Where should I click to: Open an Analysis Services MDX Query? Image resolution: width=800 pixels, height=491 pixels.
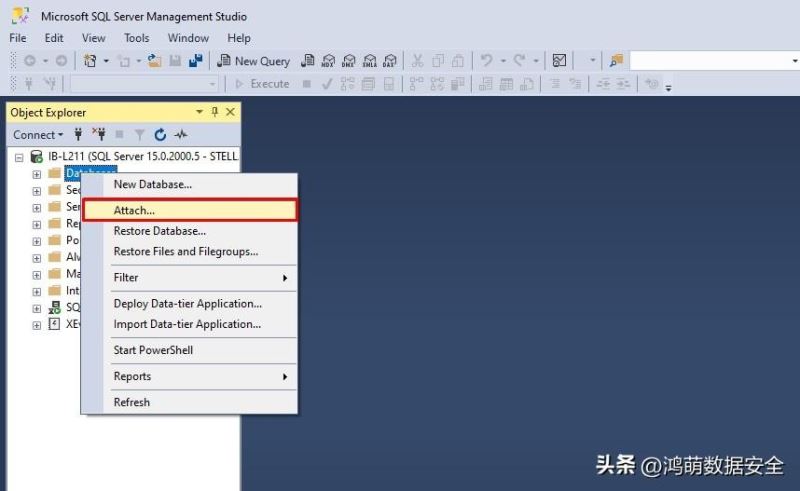[x=328, y=61]
